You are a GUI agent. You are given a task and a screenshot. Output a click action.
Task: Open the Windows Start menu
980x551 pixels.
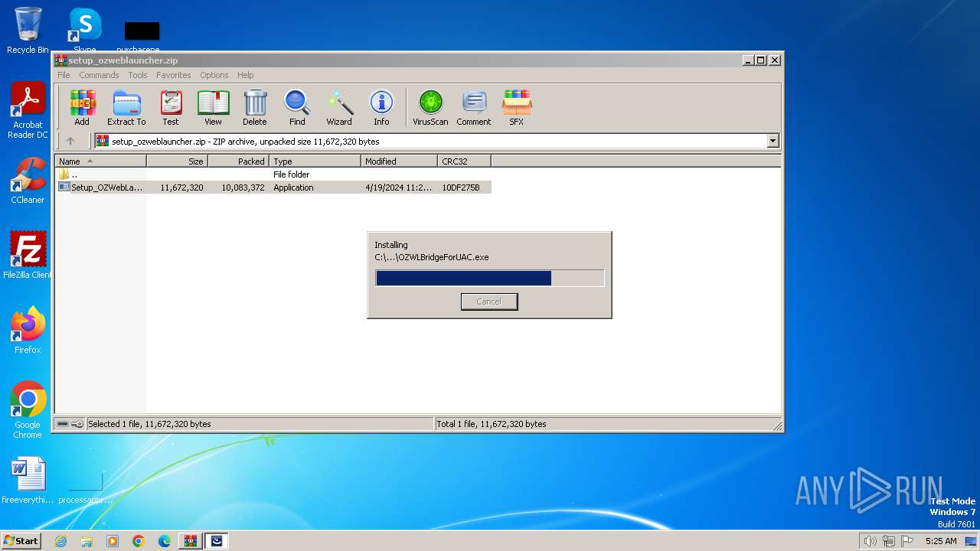coord(21,541)
